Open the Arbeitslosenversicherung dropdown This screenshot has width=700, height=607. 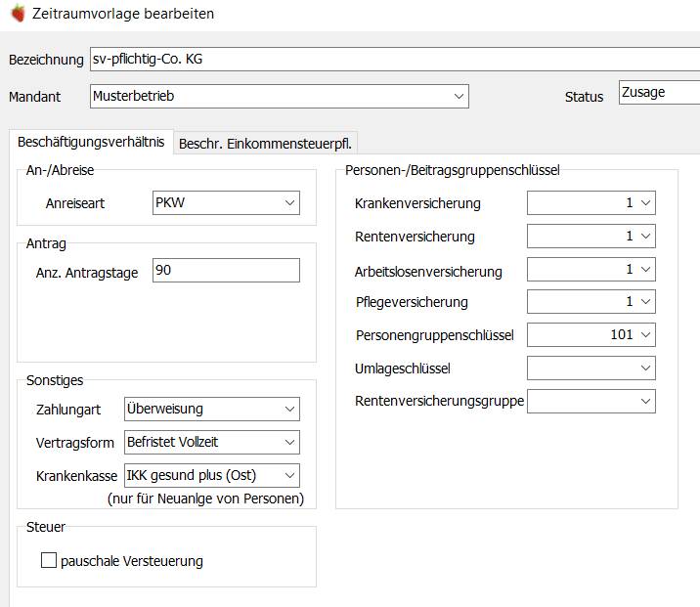pyautogui.click(x=591, y=269)
